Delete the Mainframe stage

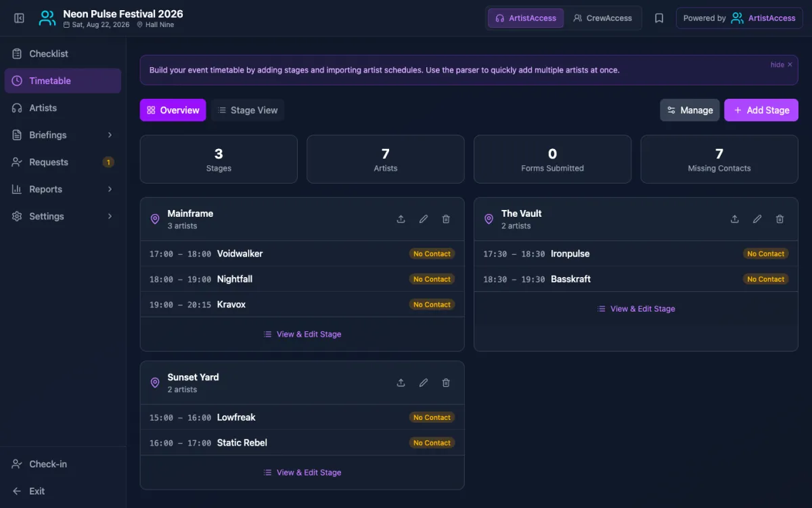point(446,219)
